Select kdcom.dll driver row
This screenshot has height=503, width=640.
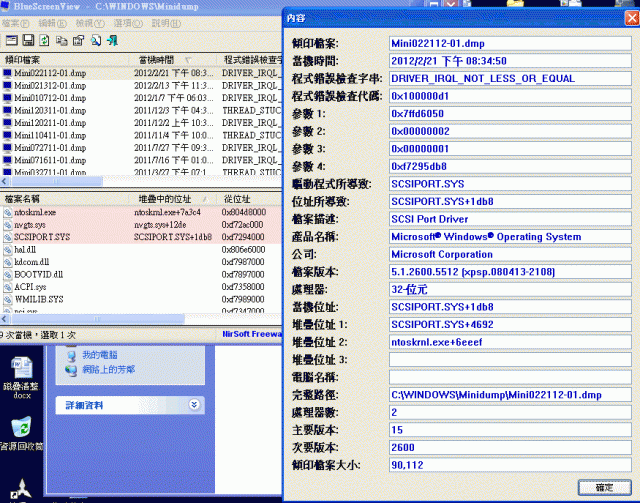pos(141,262)
